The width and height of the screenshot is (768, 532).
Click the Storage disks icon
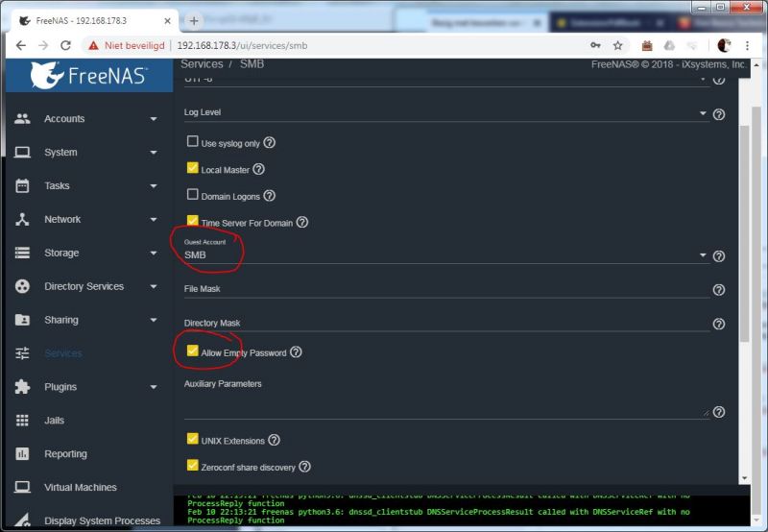(22, 253)
